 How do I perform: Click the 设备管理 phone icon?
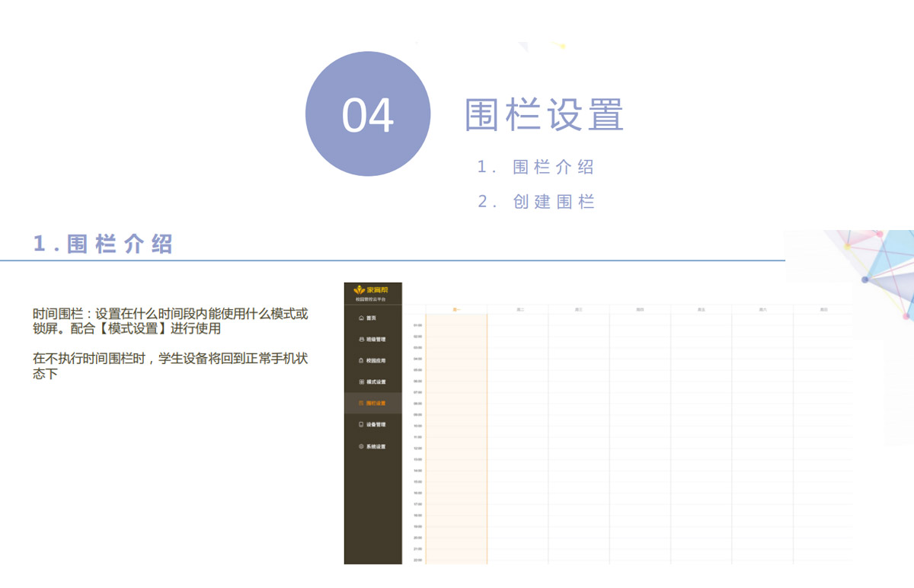coord(361,424)
